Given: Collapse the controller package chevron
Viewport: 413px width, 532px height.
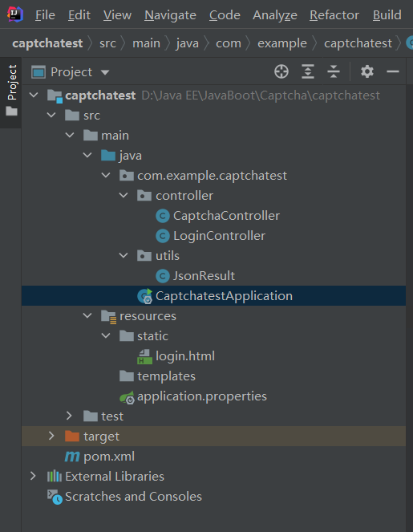Looking at the screenshot, I should pyautogui.click(x=123, y=196).
